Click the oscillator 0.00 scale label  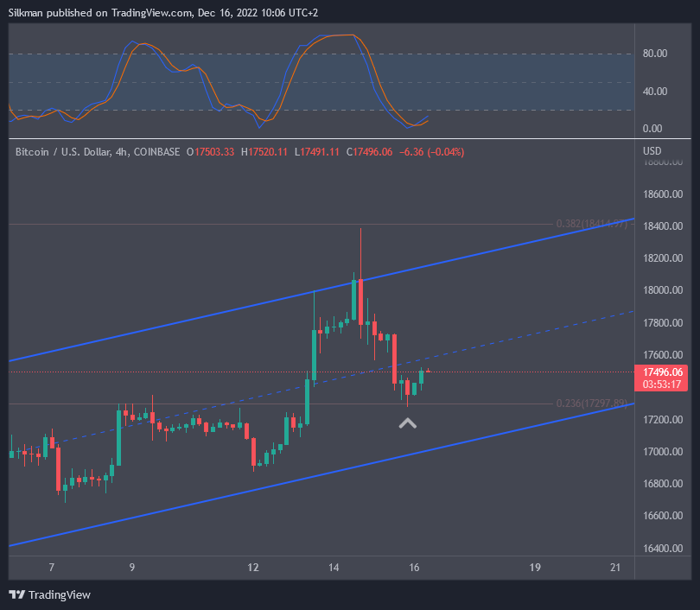pyautogui.click(x=652, y=129)
